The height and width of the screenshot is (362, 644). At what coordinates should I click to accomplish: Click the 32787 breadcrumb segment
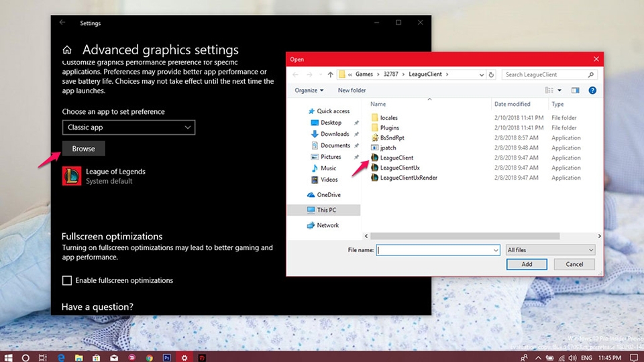390,74
